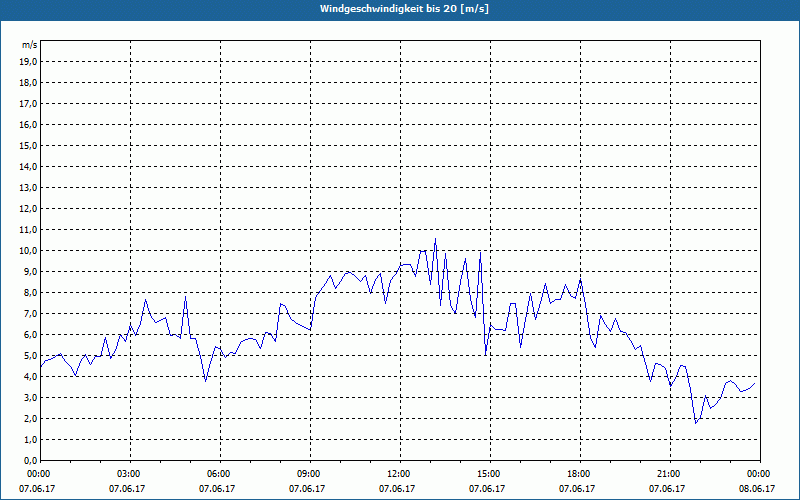Select the "03:00" x-axis time label

coord(131,474)
